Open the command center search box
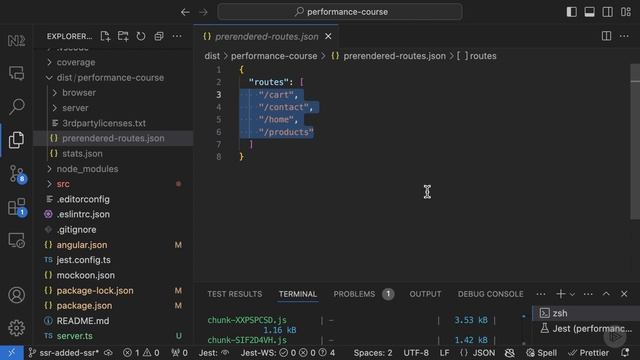 [x=340, y=12]
